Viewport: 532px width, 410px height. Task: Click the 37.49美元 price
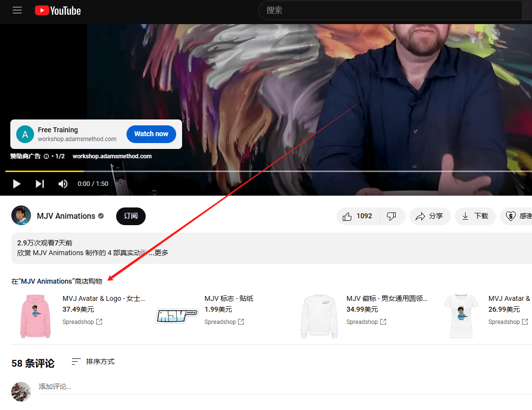[78, 309]
